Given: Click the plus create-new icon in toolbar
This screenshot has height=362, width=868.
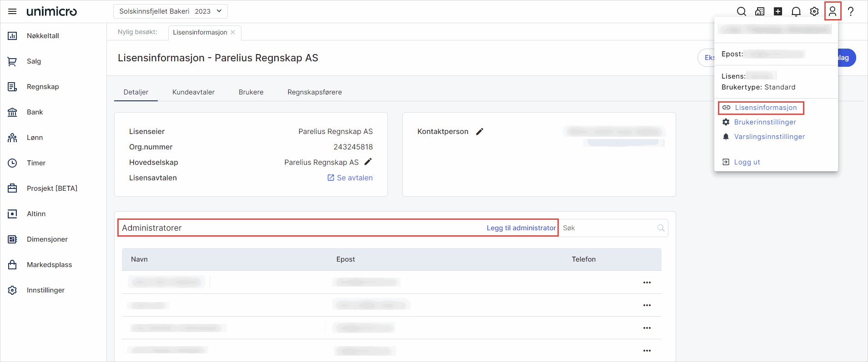Looking at the screenshot, I should (x=778, y=11).
